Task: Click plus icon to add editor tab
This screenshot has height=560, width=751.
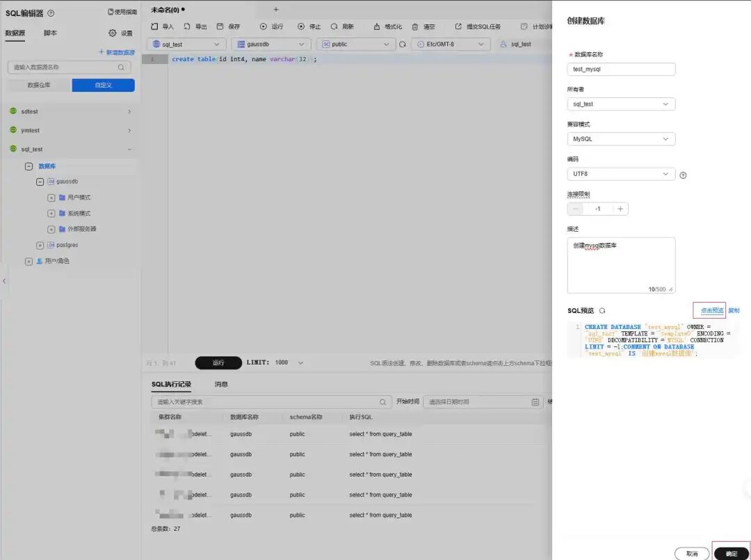Action: (x=276, y=10)
